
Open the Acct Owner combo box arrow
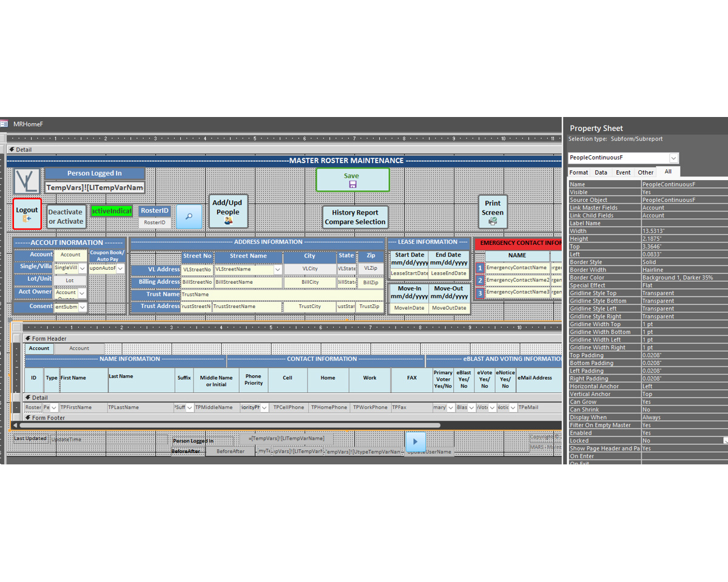[x=82, y=293]
